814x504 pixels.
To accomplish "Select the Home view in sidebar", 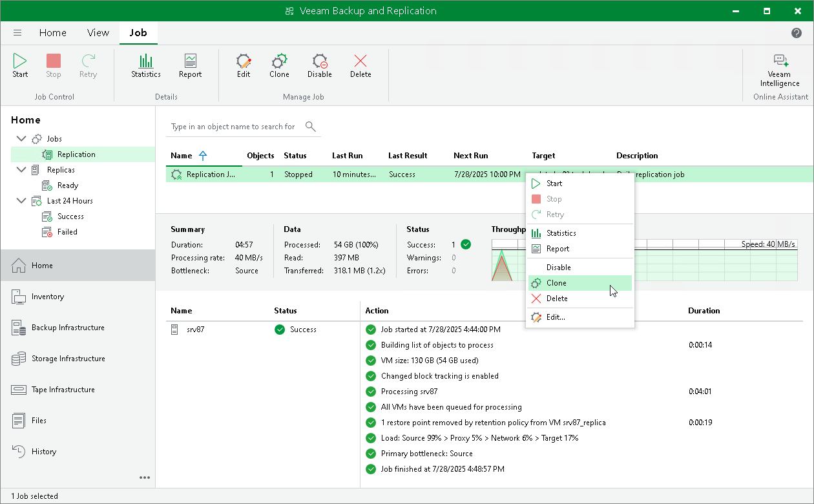I will [x=78, y=266].
